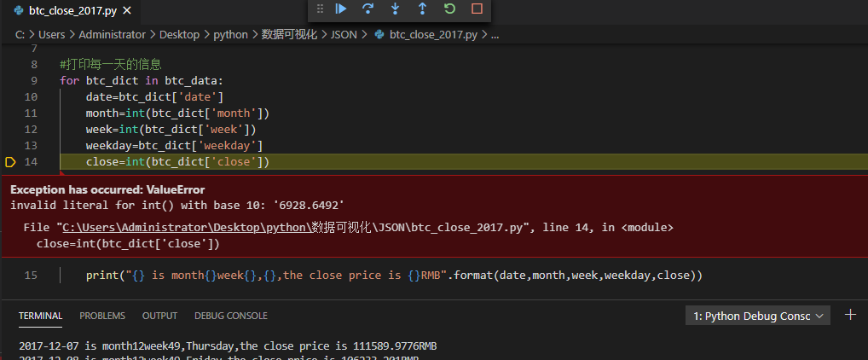Image resolution: width=868 pixels, height=360 pixels.
Task: Click the line number 15 in gutter
Action: [31, 276]
